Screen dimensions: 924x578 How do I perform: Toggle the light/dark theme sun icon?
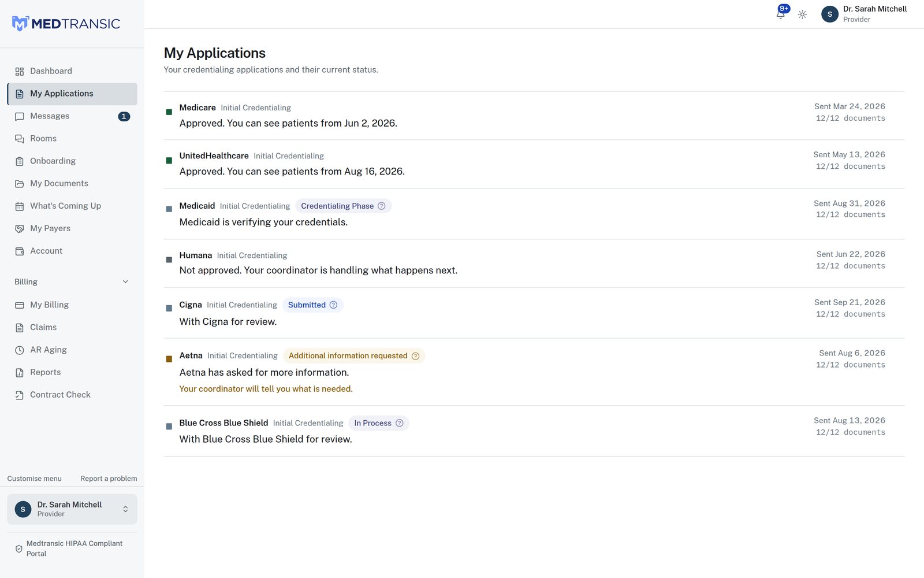point(802,14)
